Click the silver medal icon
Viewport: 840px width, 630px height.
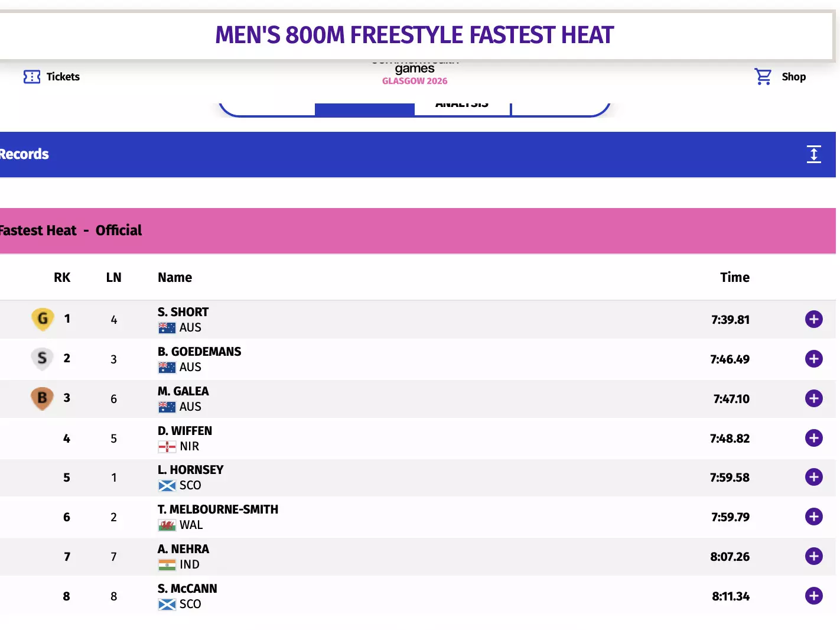coord(42,359)
